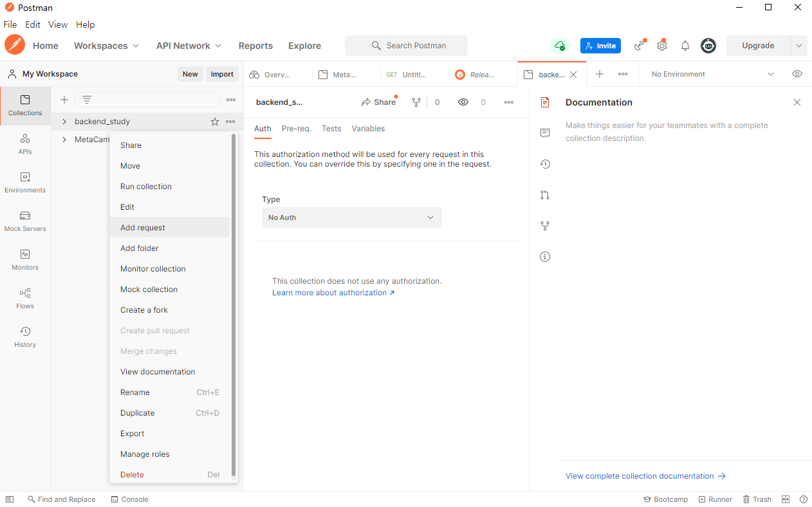Switch to the Tests tab
This screenshot has width=812, height=507.
tap(331, 129)
